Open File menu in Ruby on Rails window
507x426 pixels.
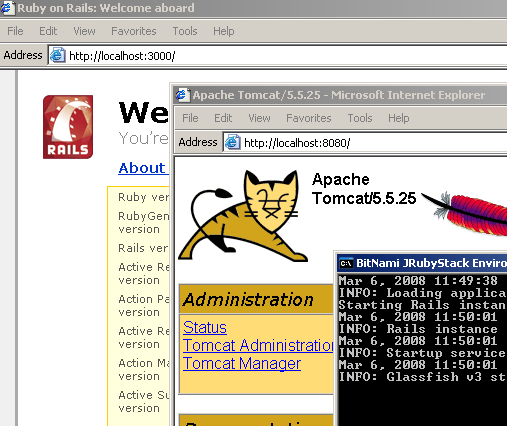(x=15, y=31)
